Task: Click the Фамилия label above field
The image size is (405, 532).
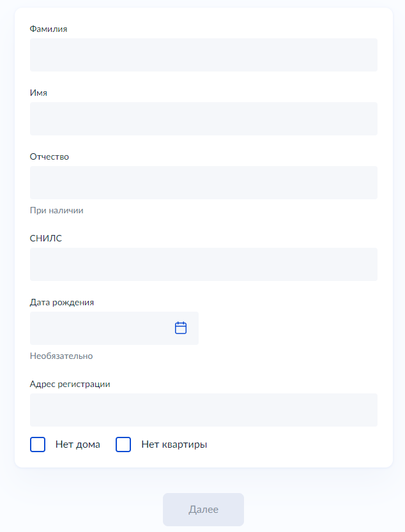Action: (x=49, y=29)
